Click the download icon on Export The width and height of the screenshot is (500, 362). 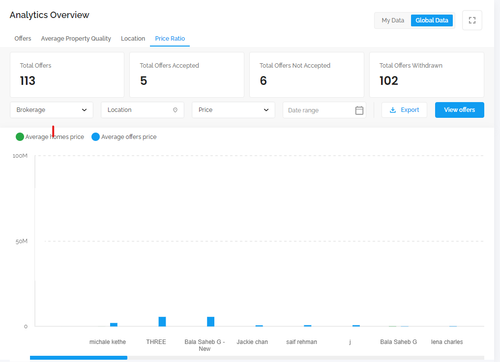[x=393, y=110]
